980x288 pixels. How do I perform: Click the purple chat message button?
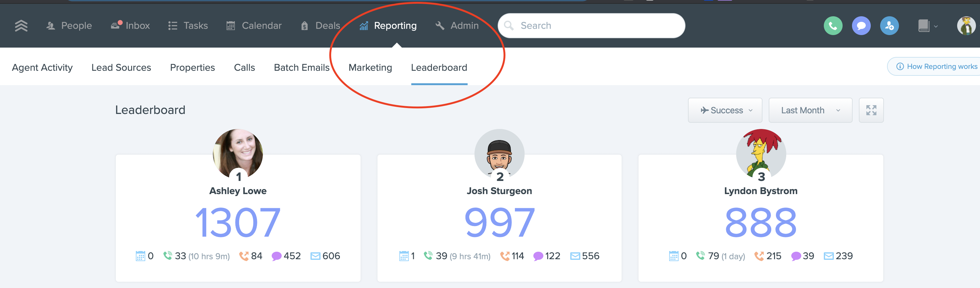[861, 26]
